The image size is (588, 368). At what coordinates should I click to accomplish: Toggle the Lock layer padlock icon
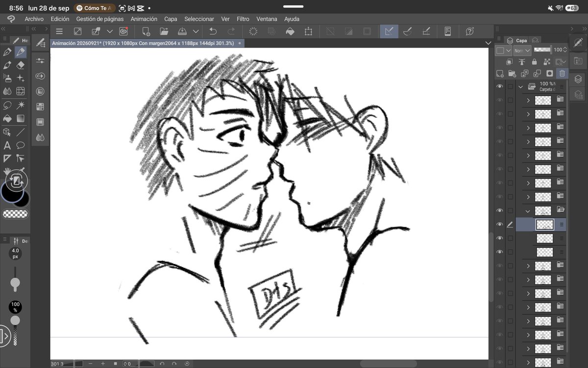point(534,62)
